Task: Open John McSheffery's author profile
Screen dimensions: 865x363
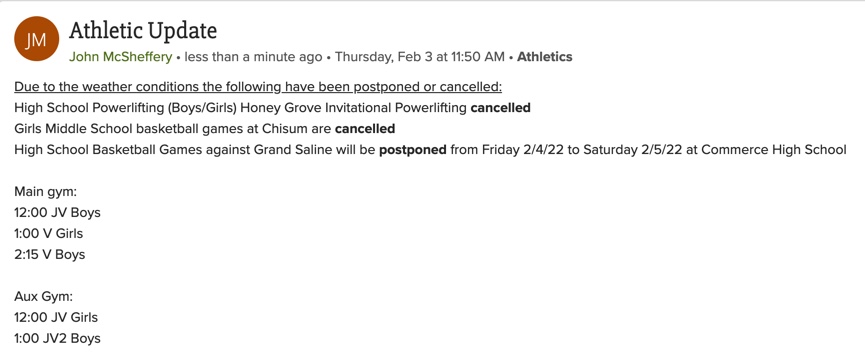Action: point(121,57)
